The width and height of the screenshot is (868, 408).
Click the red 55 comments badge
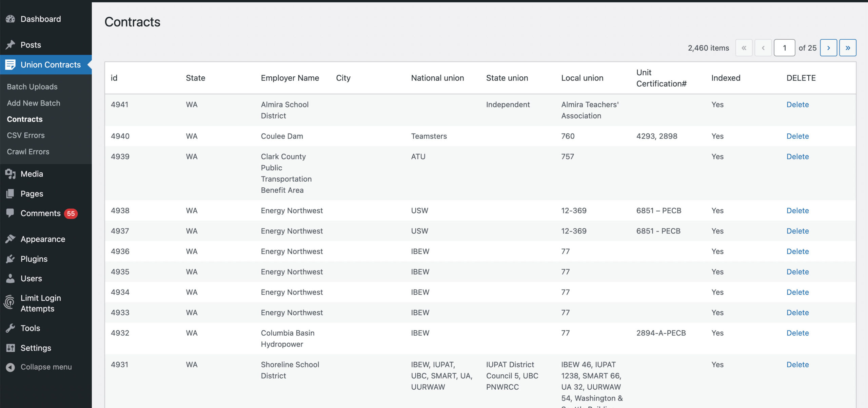click(71, 214)
